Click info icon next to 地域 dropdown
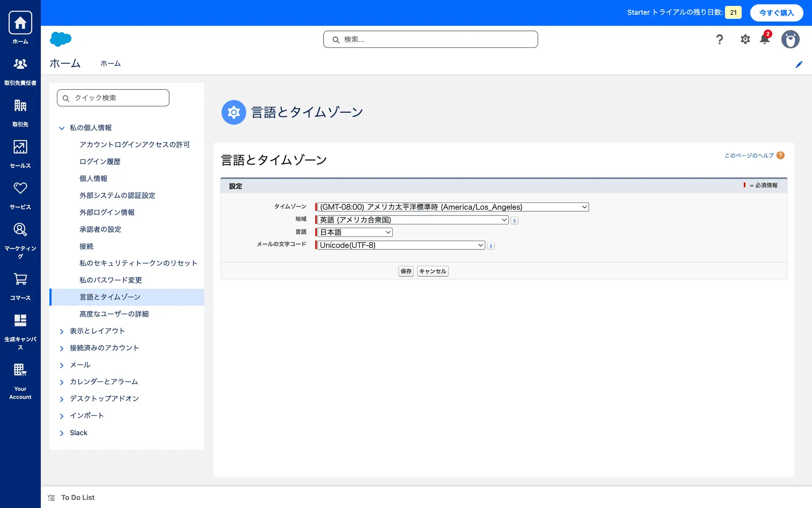Viewport: 812px width, 508px height. point(514,220)
